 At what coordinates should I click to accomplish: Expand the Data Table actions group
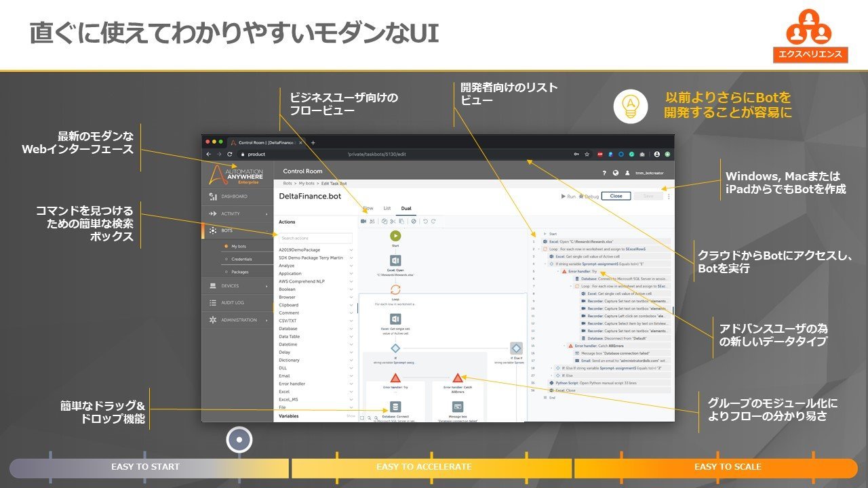pos(315,336)
